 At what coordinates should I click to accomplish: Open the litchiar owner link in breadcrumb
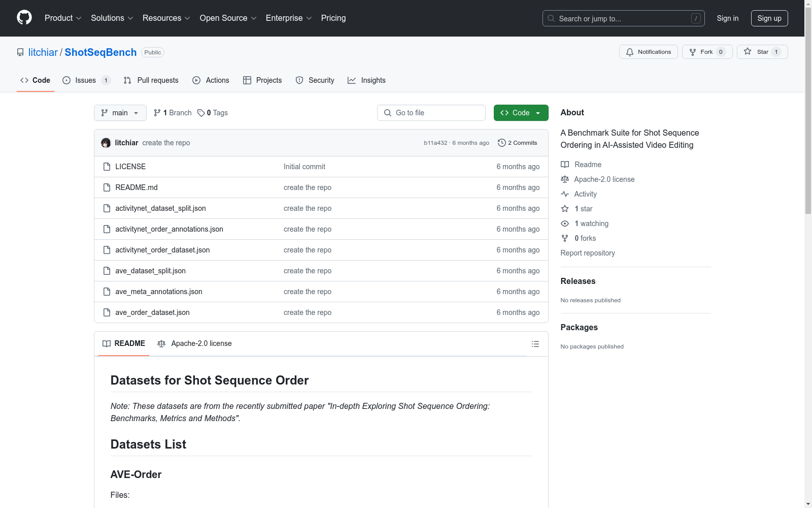coord(43,52)
